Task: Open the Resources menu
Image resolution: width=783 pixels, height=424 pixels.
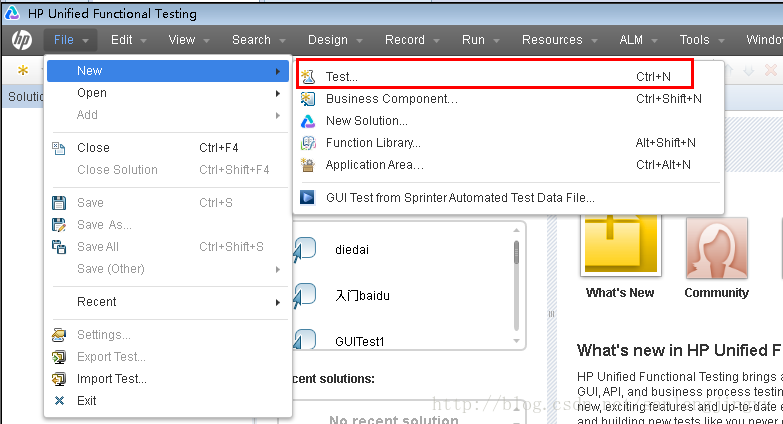Action: (x=559, y=40)
